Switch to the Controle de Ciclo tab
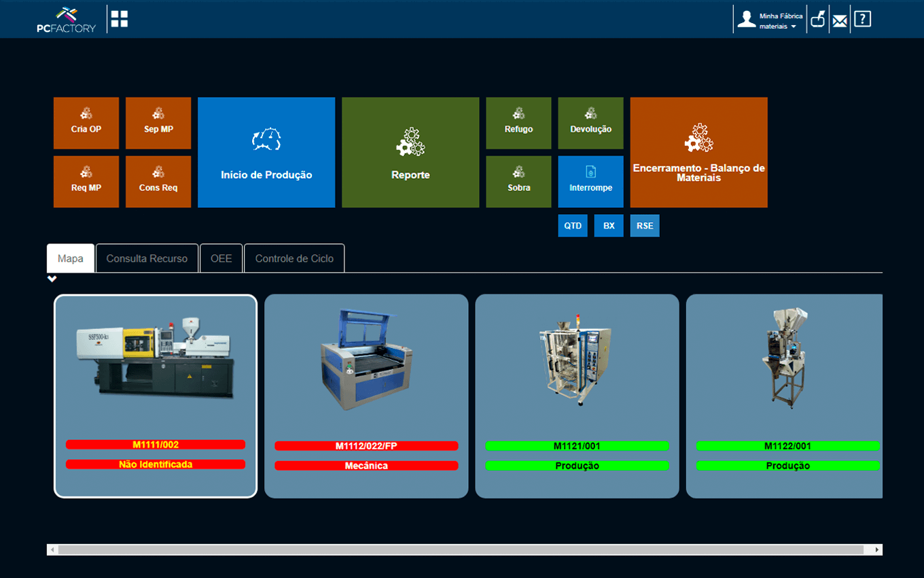This screenshot has height=578, width=924. 294,258
